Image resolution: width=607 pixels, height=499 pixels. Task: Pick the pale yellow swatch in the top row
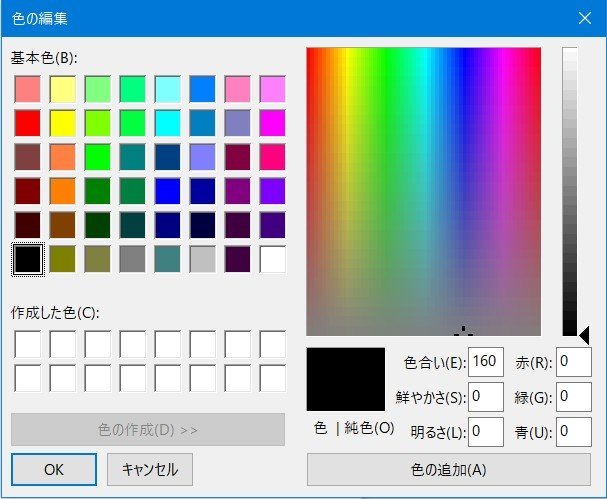click(x=62, y=89)
